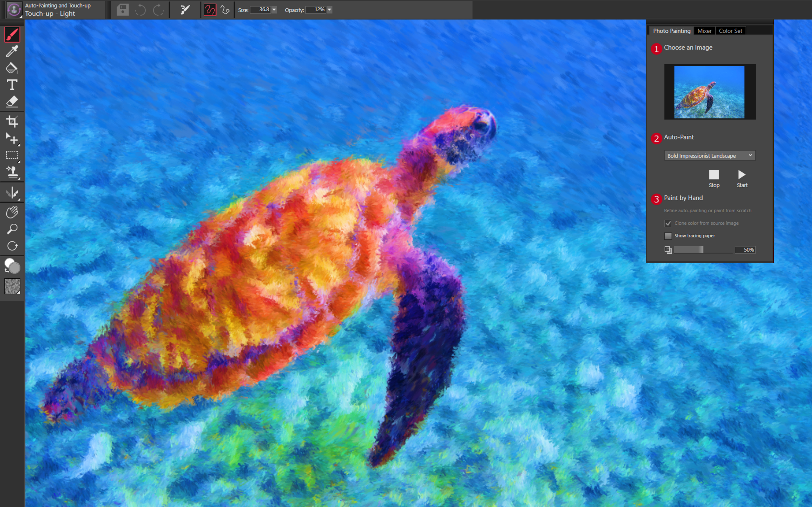Activate the Grabber hand tool
Viewport: 812px width, 507px height.
point(13,212)
